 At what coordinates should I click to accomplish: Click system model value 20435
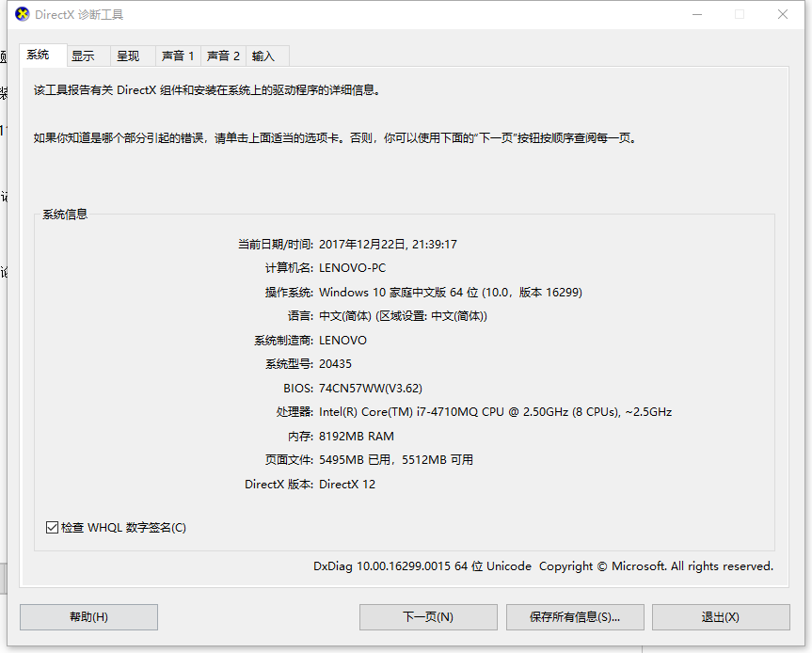coord(335,364)
